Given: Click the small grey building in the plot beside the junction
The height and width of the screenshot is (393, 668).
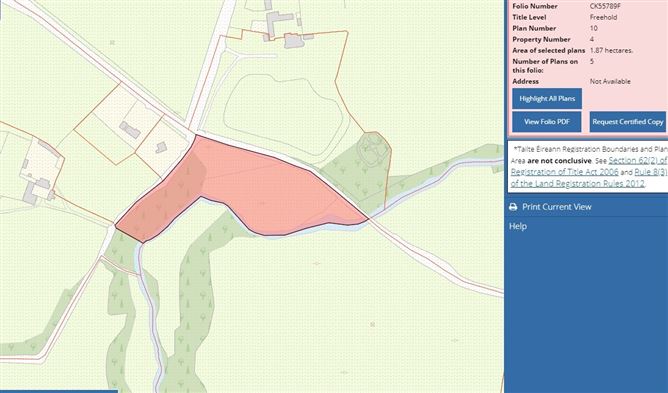Looking at the screenshot, I should 161,147.
